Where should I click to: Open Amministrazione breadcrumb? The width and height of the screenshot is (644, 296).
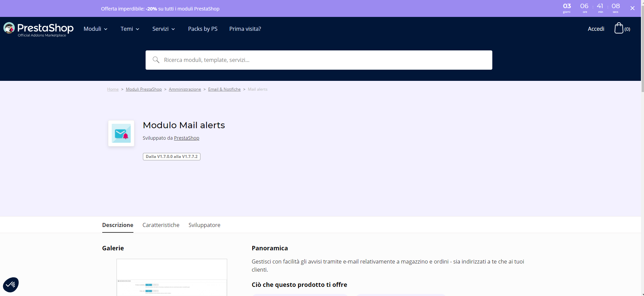point(185,89)
